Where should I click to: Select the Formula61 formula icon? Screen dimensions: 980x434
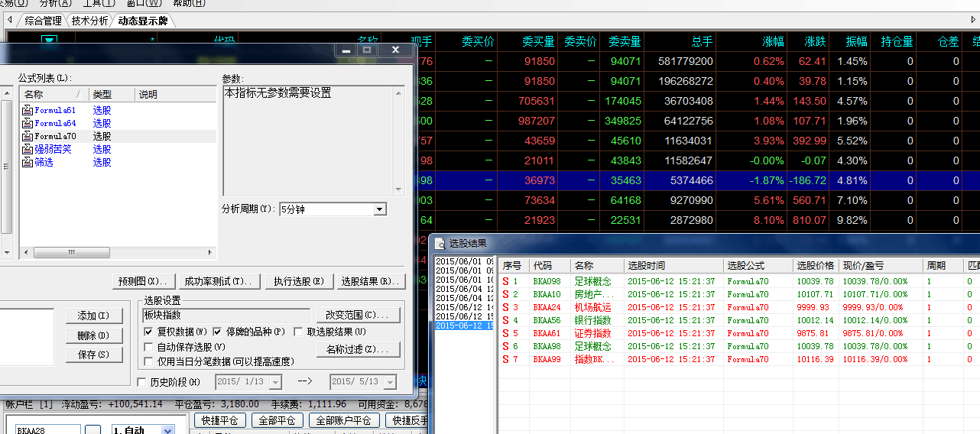point(28,111)
